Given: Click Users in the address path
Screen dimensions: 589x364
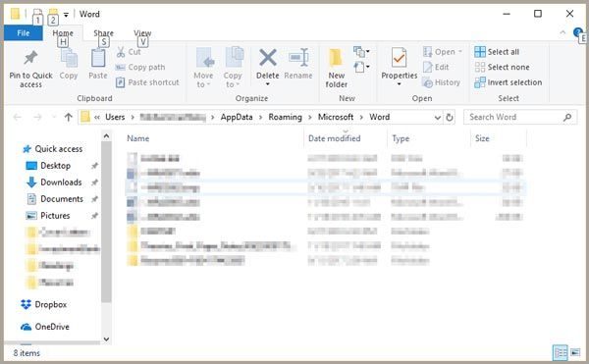Looking at the screenshot, I should point(115,117).
